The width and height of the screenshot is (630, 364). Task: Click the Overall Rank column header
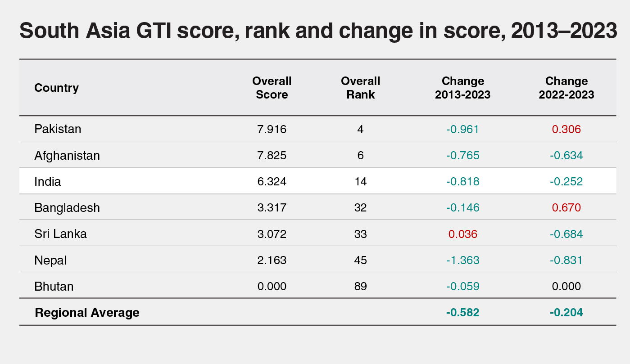(360, 88)
